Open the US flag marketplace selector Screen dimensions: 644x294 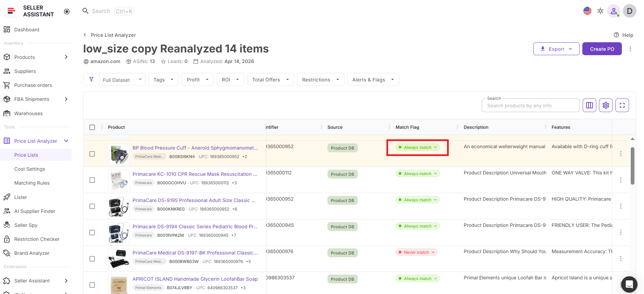(x=587, y=11)
